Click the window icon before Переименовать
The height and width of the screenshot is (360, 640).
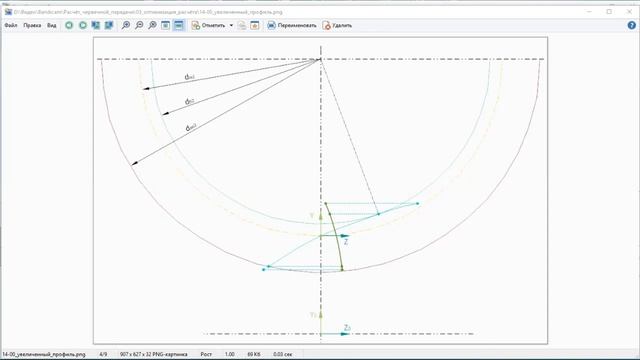pyautogui.click(x=254, y=25)
